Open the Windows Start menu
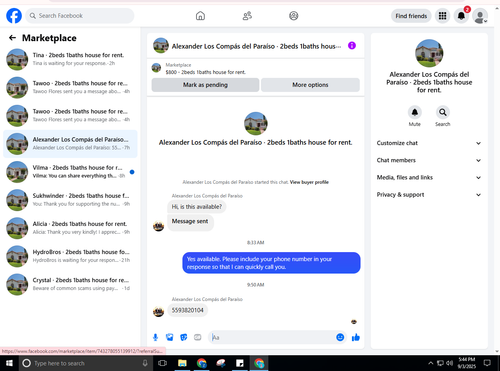This screenshot has width=500, height=371. point(9,363)
